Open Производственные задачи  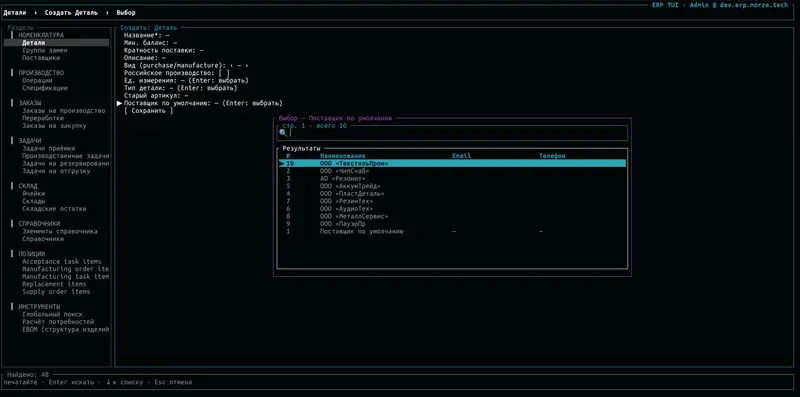point(65,156)
